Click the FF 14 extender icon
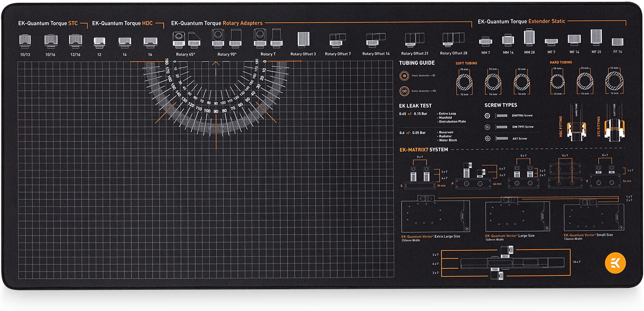 coord(618,42)
